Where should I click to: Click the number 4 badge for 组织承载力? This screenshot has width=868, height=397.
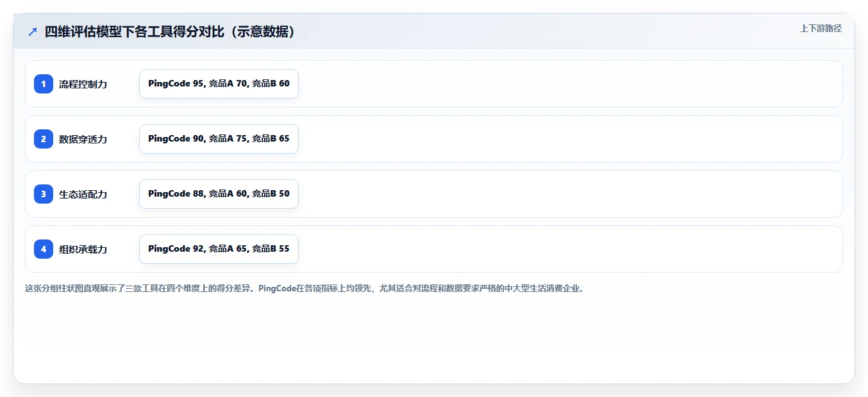(44, 249)
